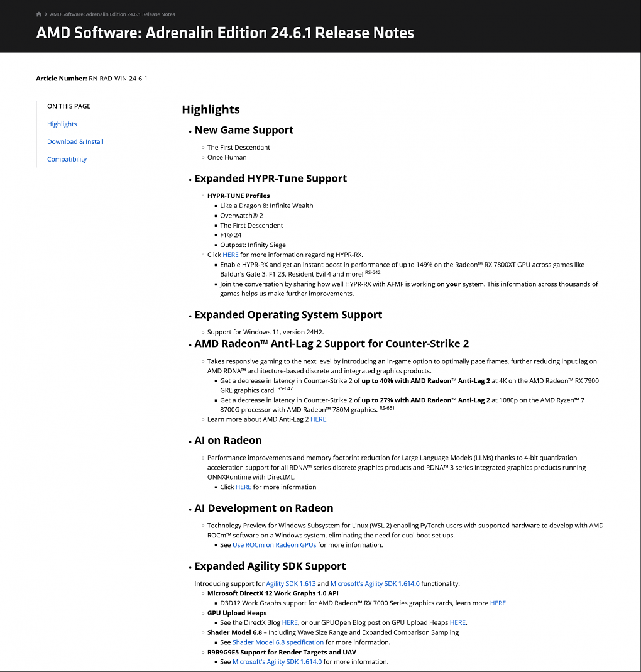Click HERE link under AI on Radeon
The image size is (641, 672).
tap(243, 487)
